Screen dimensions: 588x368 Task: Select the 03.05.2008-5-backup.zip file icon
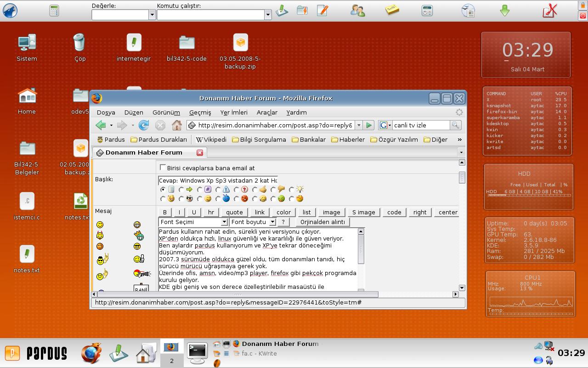tap(240, 43)
